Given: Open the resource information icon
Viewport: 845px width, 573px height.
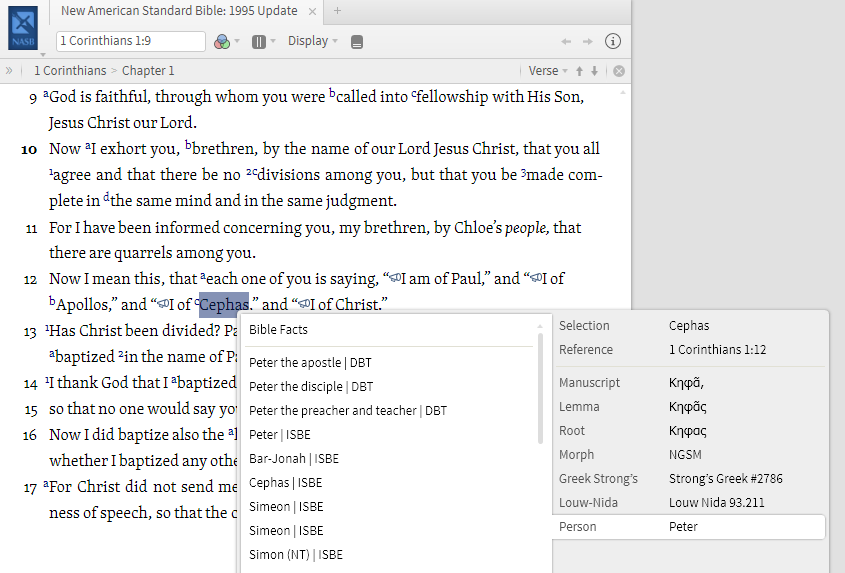Looking at the screenshot, I should (613, 41).
